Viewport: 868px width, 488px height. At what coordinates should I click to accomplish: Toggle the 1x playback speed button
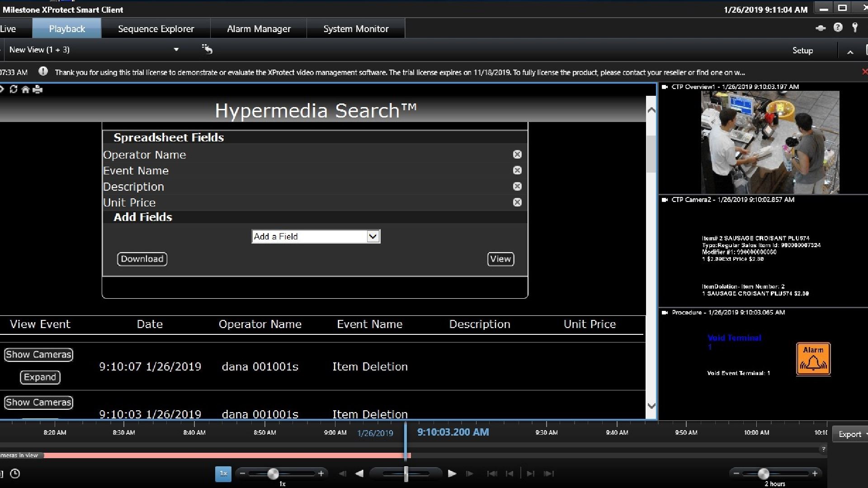[223, 474]
